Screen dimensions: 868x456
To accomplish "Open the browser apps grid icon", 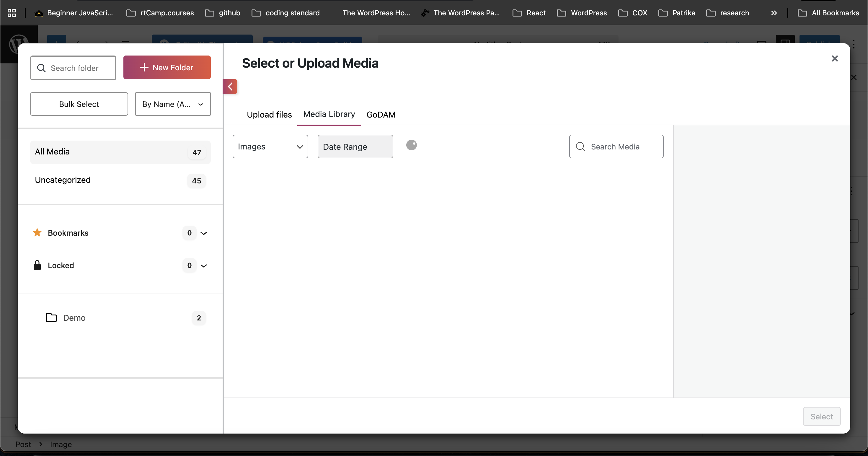I will tap(12, 13).
